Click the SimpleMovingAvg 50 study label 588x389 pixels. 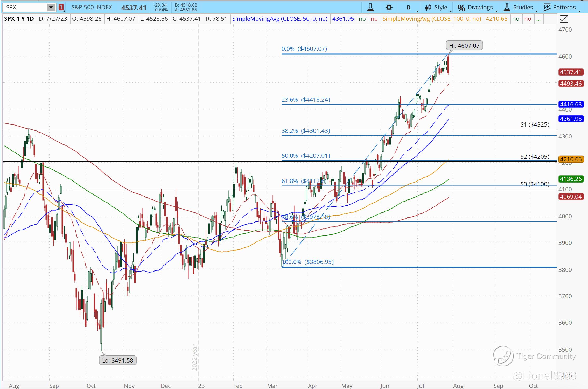[x=280, y=19]
